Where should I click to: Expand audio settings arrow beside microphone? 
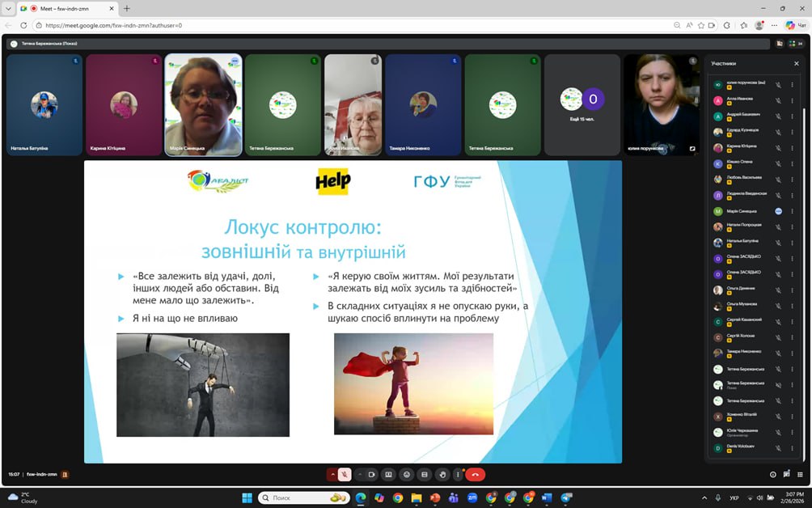click(x=332, y=475)
